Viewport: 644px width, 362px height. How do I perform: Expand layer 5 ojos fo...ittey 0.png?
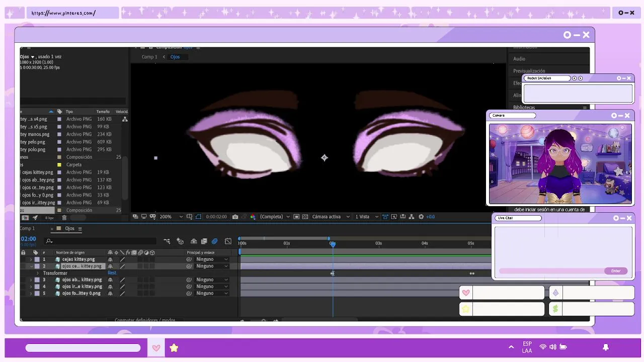pos(31,293)
